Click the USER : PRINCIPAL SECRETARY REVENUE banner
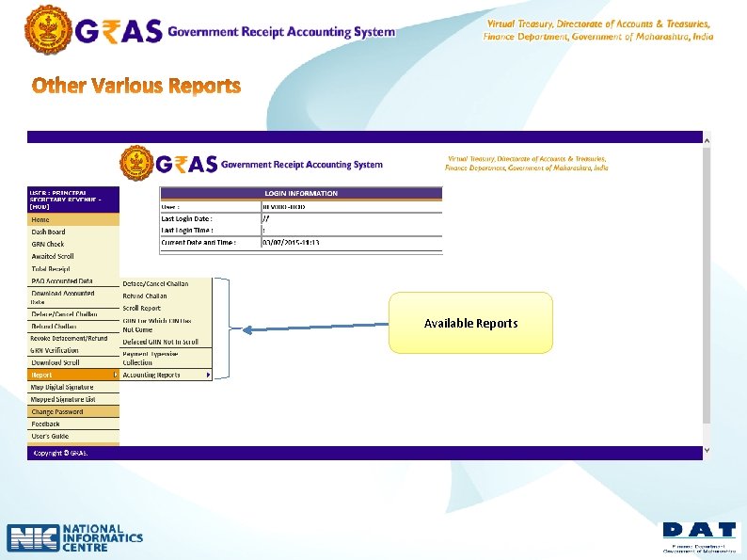Image resolution: width=747 pixels, height=560 pixels. point(72,200)
